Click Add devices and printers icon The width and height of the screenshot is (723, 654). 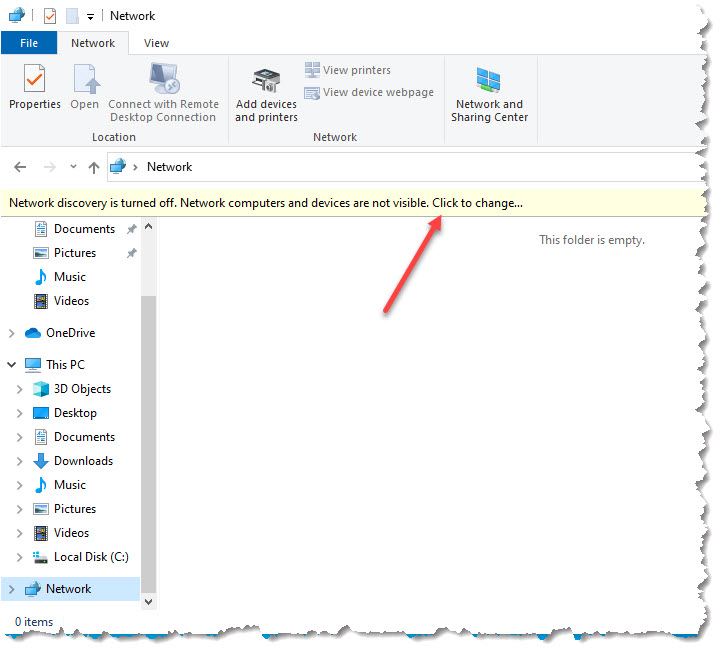coord(266,96)
